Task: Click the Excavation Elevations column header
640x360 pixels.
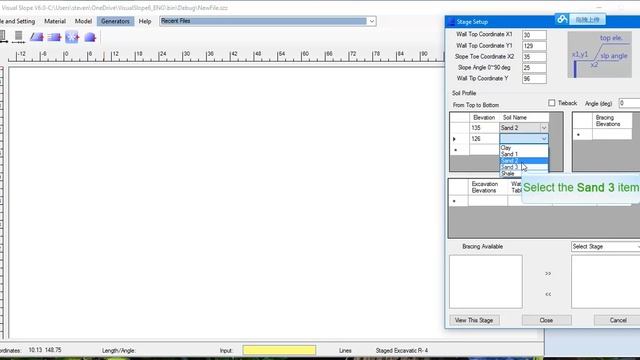Action: click(488, 187)
